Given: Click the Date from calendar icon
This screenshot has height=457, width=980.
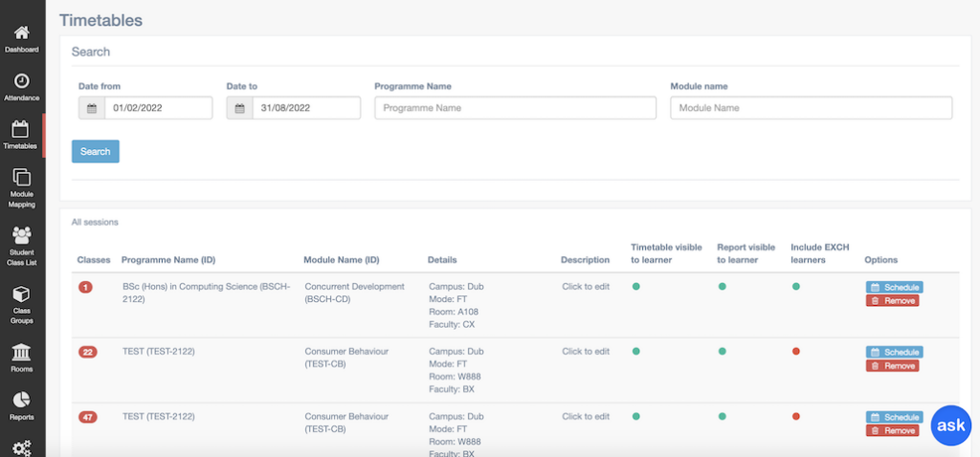Looking at the screenshot, I should 92,108.
